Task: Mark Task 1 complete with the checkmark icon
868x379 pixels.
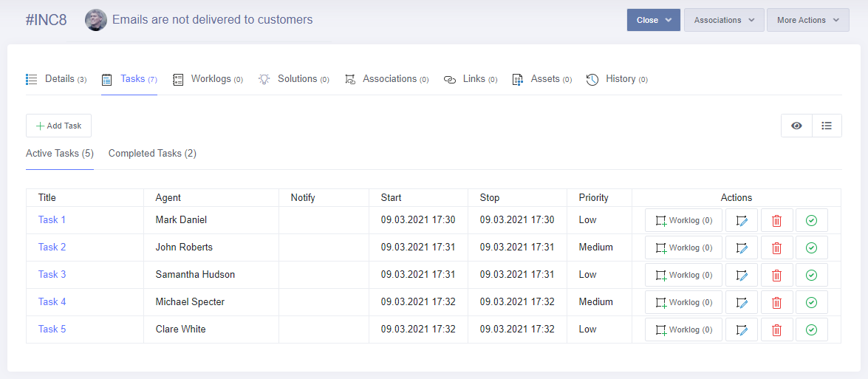Action: pyautogui.click(x=811, y=220)
